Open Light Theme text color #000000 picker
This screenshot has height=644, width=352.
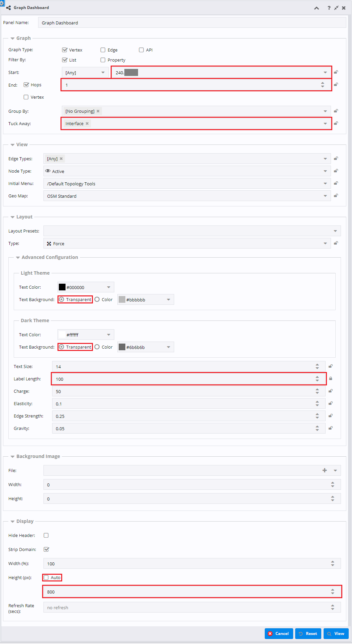point(86,287)
